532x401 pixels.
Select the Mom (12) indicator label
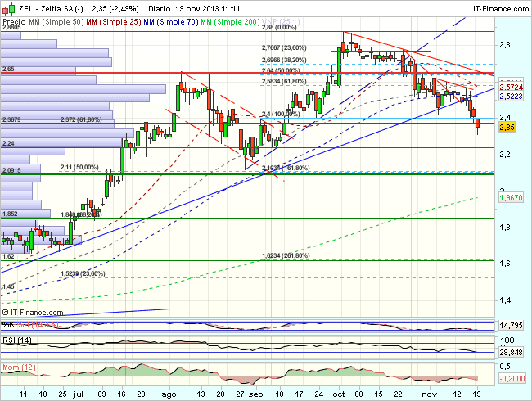[19, 367]
